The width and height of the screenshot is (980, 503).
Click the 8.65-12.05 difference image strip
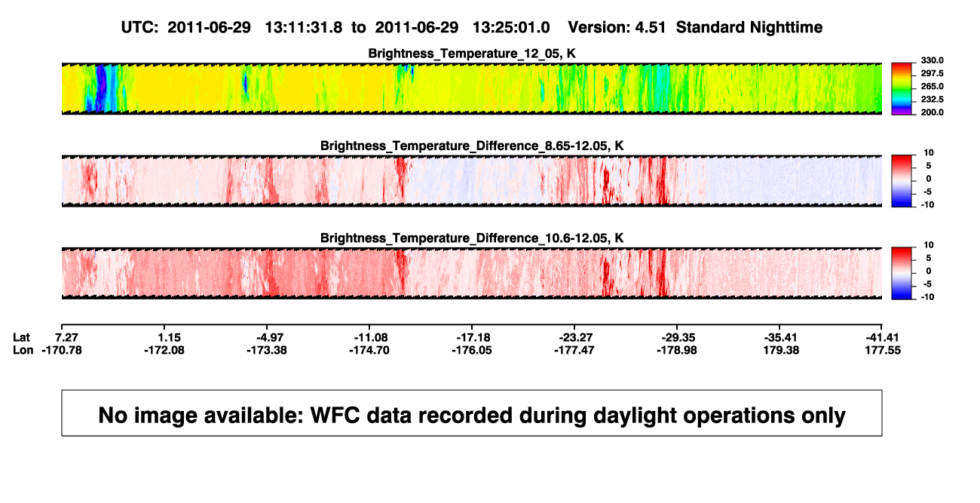[472, 181]
